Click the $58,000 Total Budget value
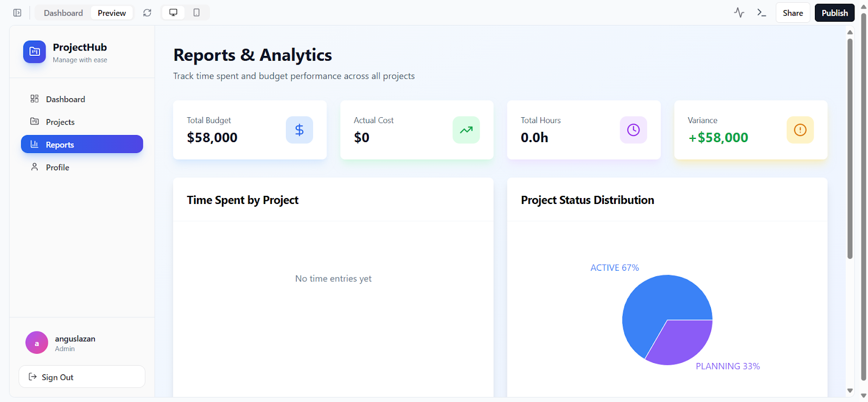The width and height of the screenshot is (868, 402). [212, 138]
